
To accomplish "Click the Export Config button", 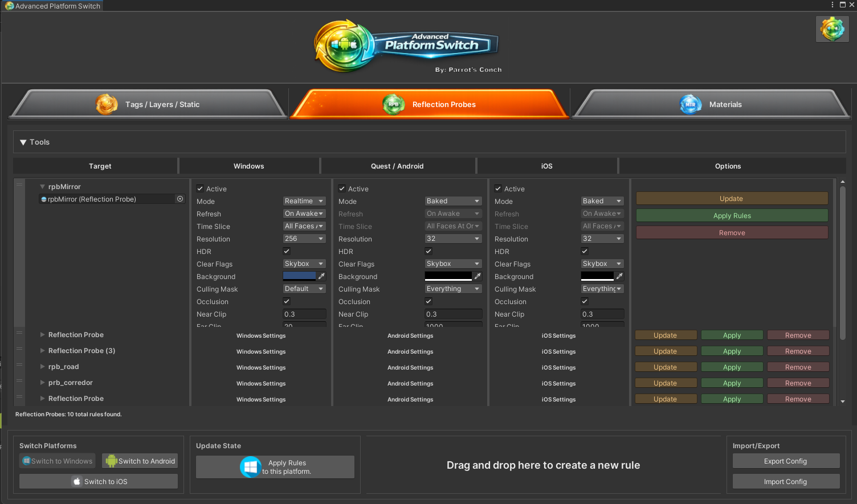I will (x=786, y=461).
